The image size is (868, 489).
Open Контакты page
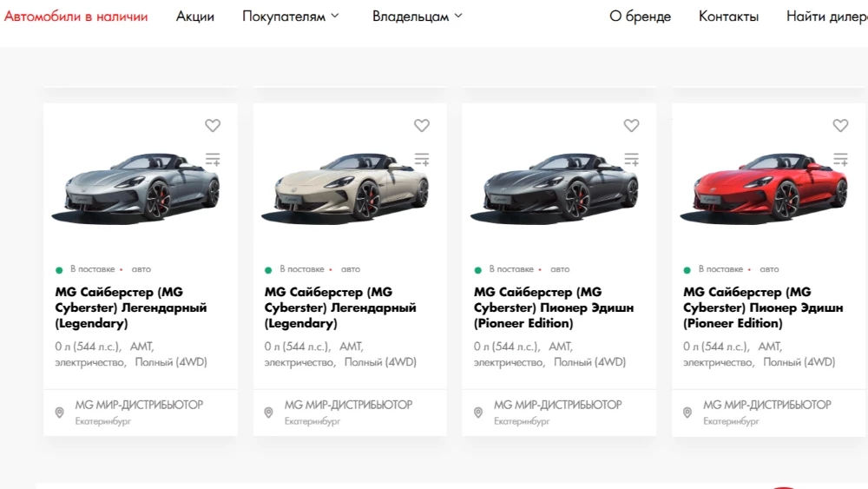tap(728, 17)
